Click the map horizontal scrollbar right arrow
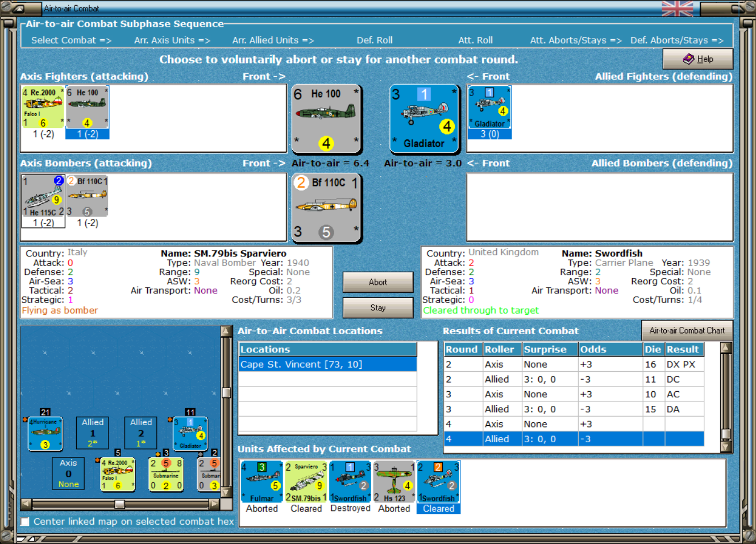 tap(214, 504)
